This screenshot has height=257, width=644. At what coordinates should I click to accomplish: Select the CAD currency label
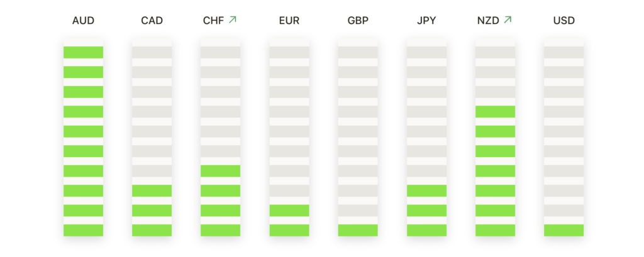[152, 21]
